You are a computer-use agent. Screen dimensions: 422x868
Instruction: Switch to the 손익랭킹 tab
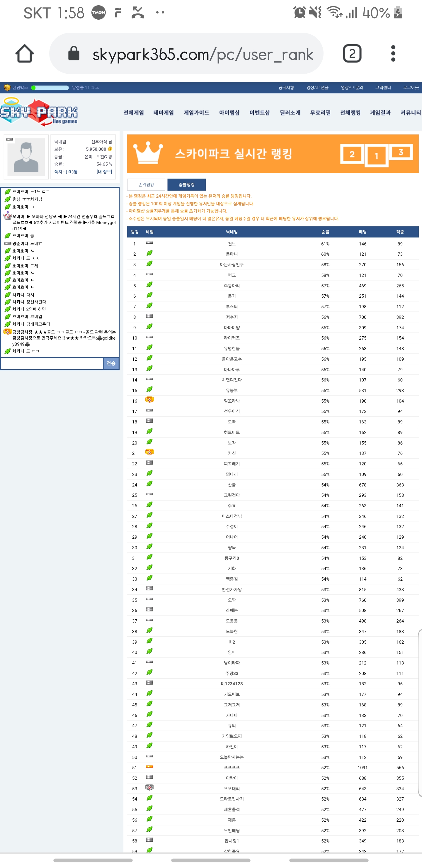(x=146, y=185)
